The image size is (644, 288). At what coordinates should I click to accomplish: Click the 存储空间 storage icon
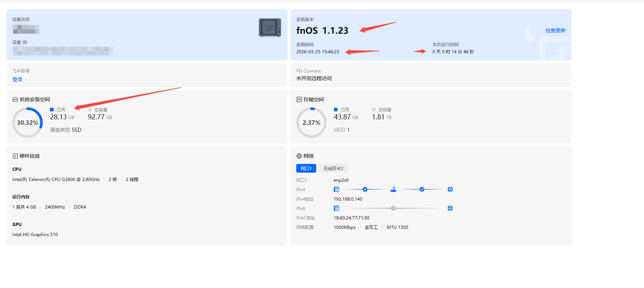tap(299, 99)
